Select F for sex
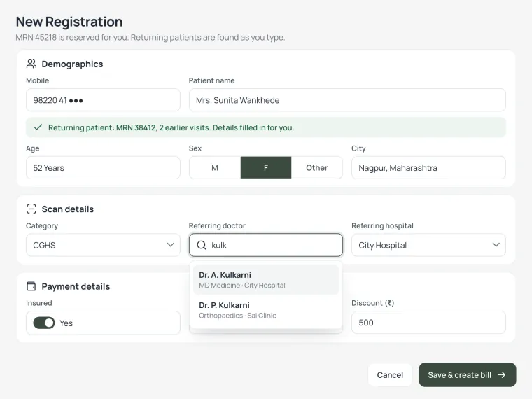Screen dimensions: 532x399 [266, 167]
